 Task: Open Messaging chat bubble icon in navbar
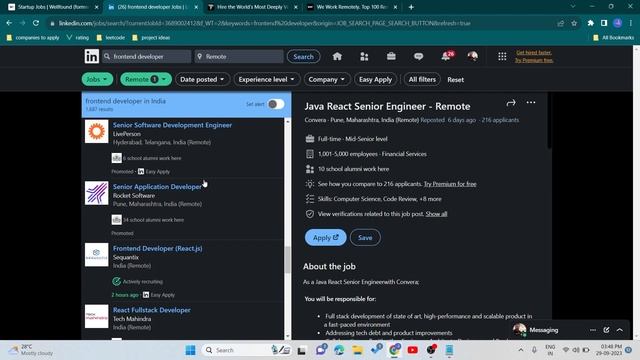[418, 56]
